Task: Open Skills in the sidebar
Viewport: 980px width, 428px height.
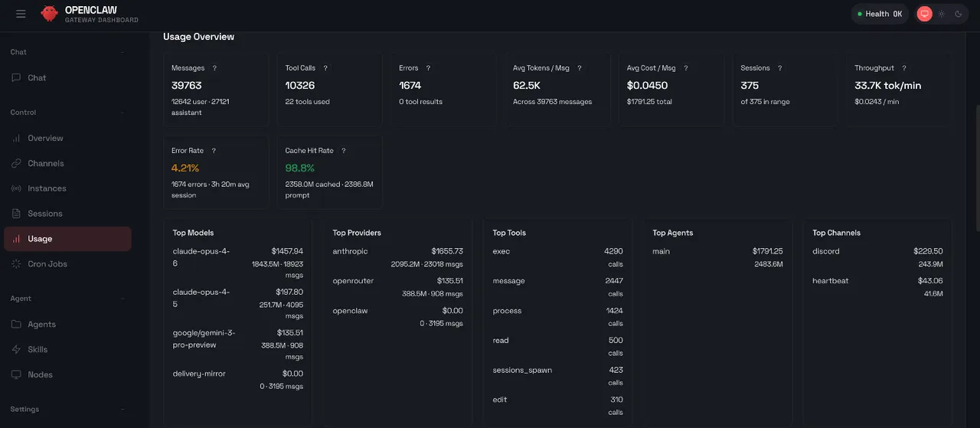Action: point(38,349)
